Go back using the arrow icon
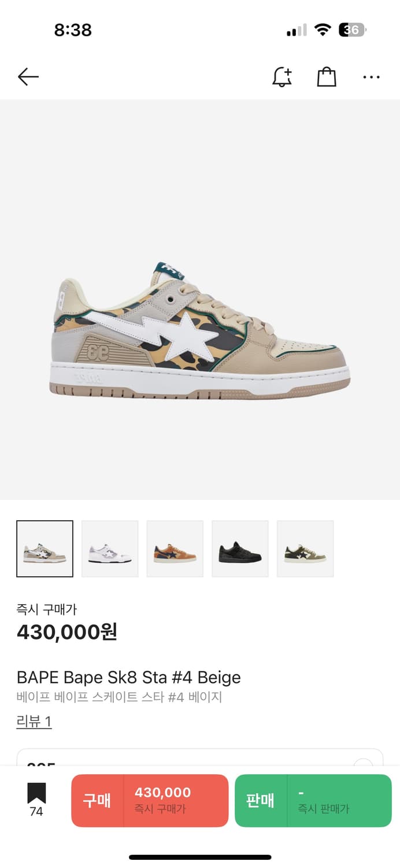 tap(28, 76)
